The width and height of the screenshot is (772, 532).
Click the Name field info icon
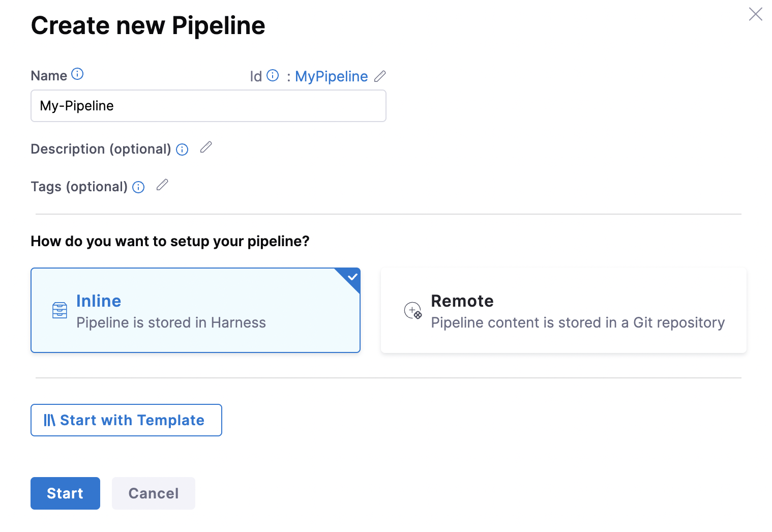[x=77, y=74]
